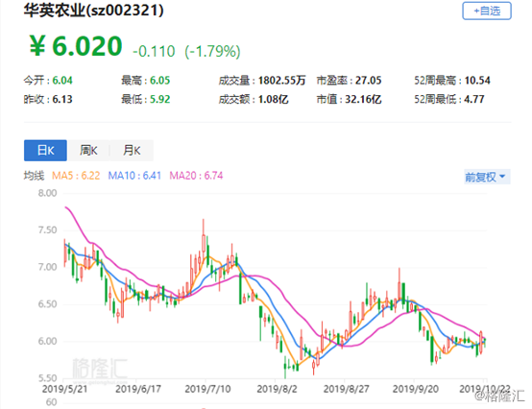Select the MA5 : 6.22 legend label
This screenshot has height=409, width=532.
[76, 176]
